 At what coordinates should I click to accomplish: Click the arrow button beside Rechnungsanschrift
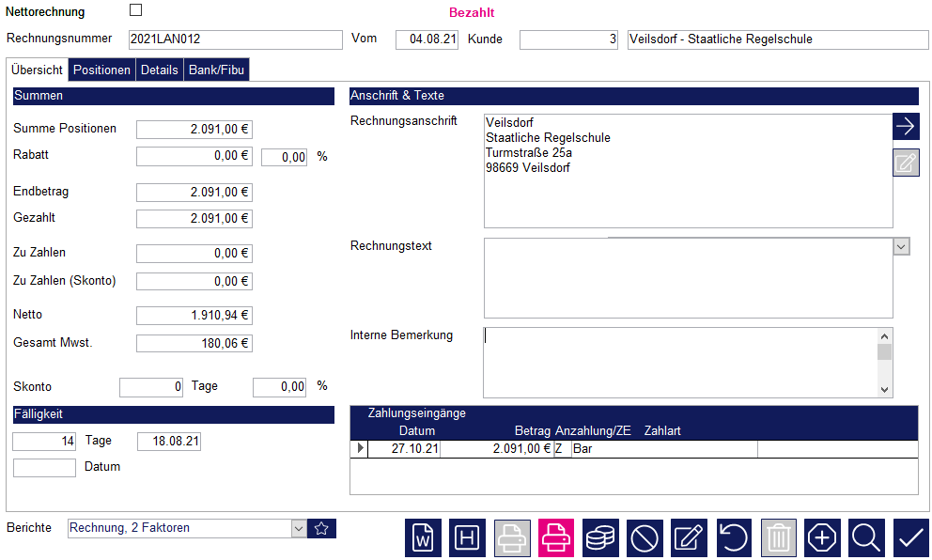pyautogui.click(x=906, y=127)
